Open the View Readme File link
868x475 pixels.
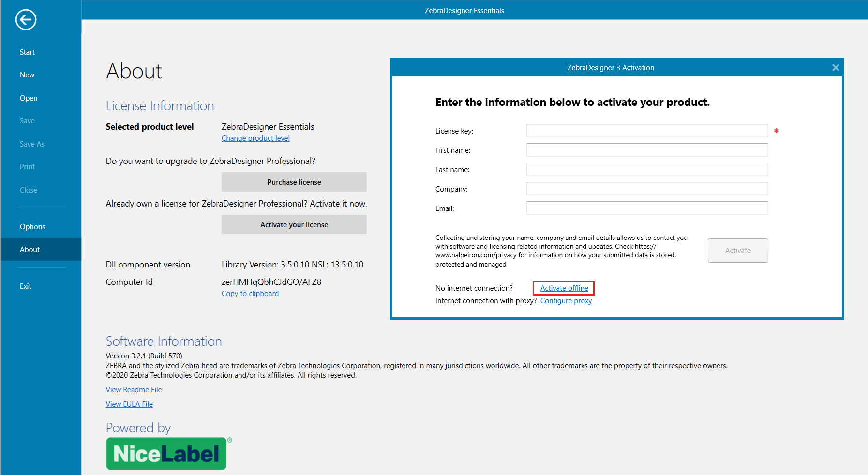(134, 390)
